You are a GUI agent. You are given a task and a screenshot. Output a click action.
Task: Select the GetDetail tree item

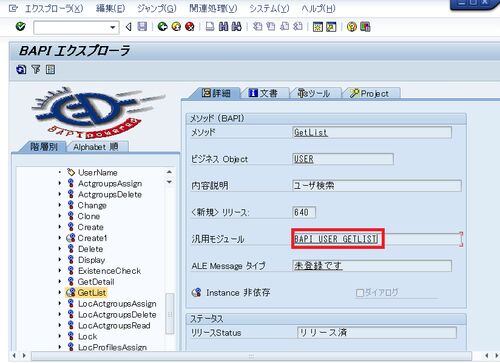pos(96,282)
